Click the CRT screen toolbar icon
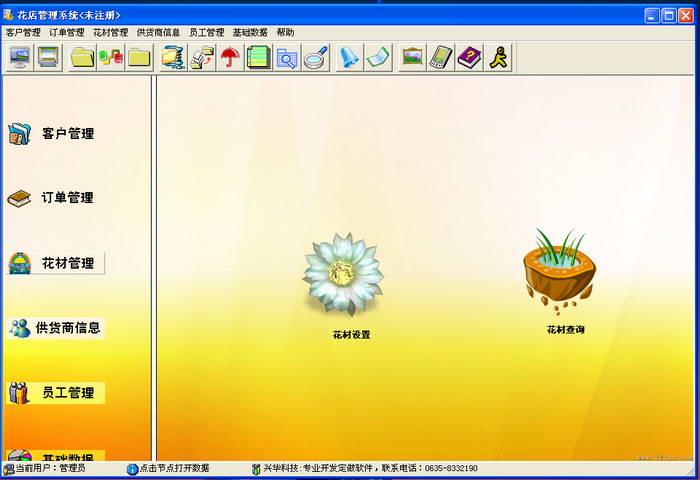This screenshot has height=480, width=700. pyautogui.click(x=48, y=57)
